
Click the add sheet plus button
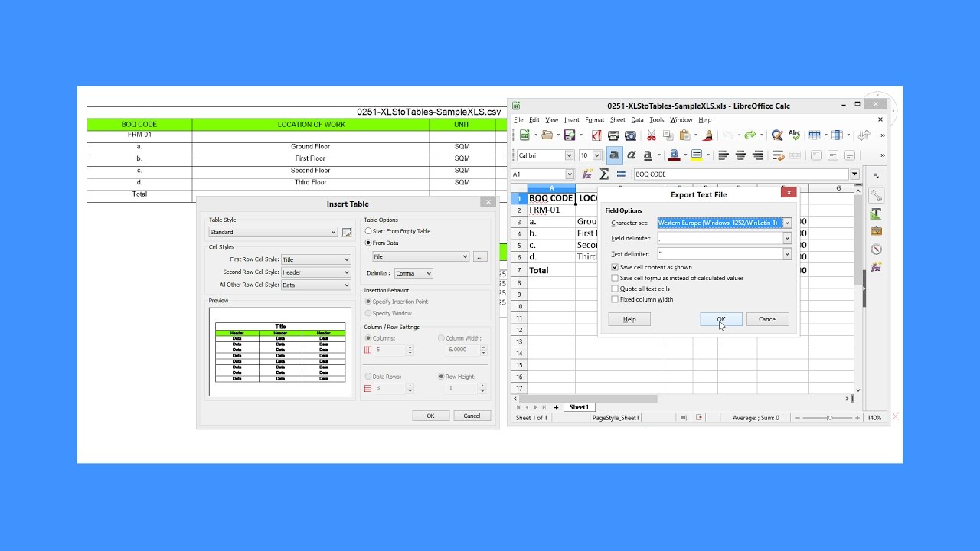click(557, 407)
